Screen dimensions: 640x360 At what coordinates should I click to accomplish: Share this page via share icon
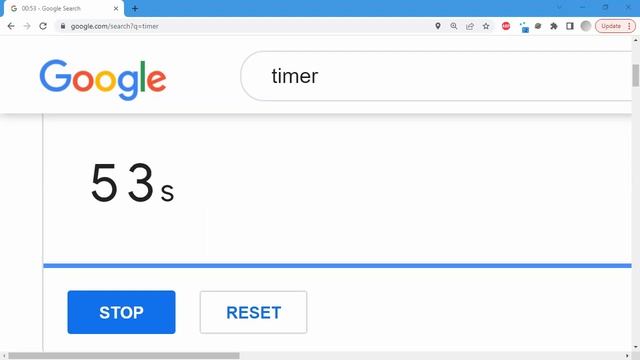470,26
